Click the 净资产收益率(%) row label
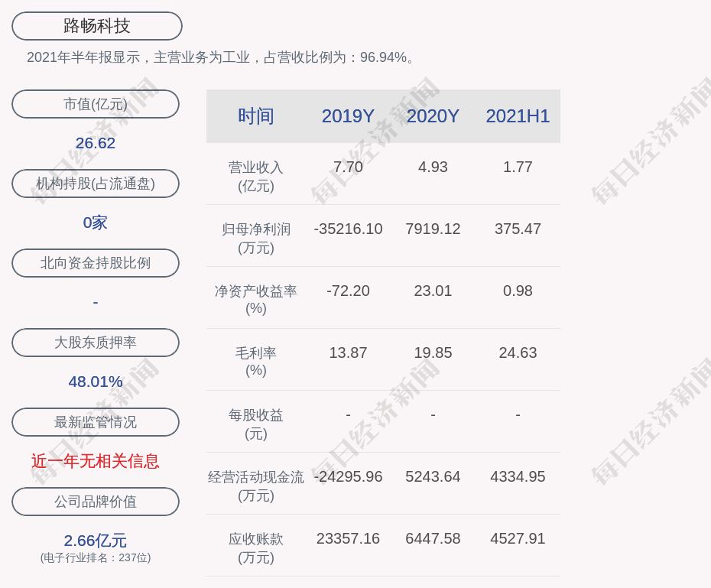The image size is (711, 588). pos(256,299)
